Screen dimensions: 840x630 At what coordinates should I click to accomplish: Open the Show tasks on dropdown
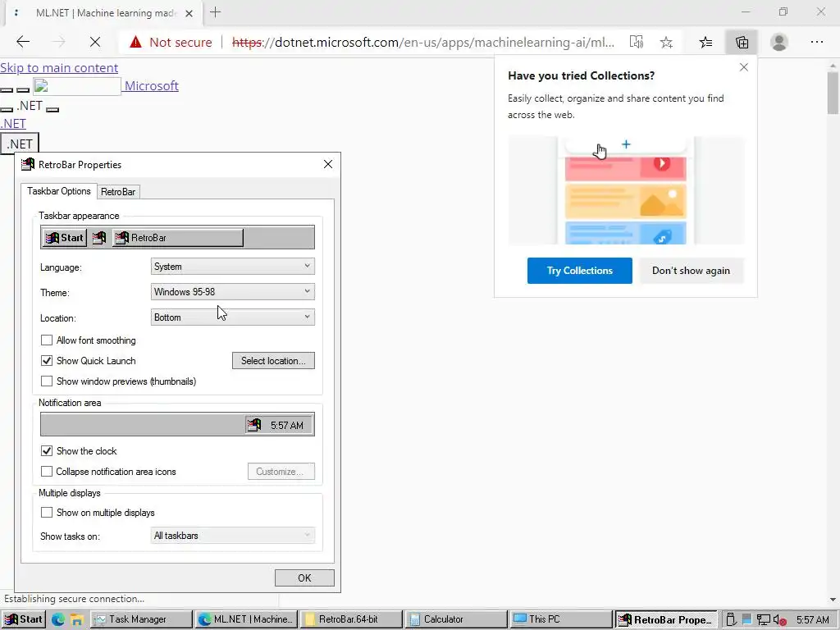[x=232, y=535]
